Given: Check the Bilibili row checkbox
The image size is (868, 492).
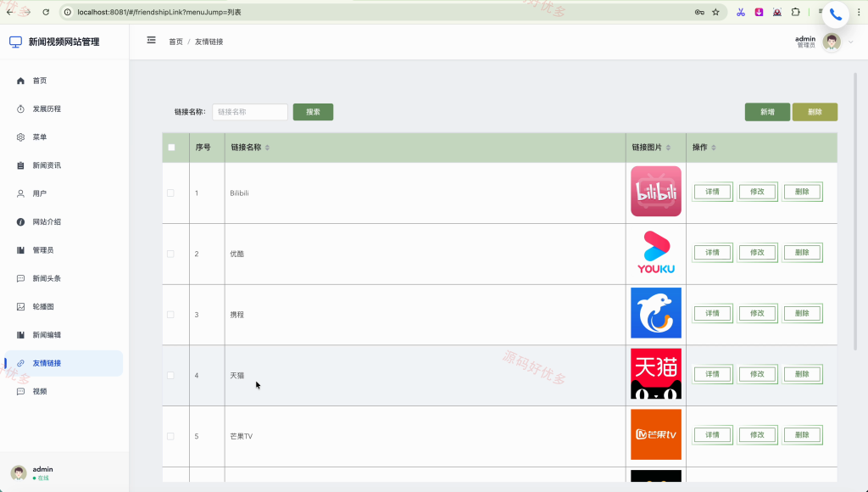Looking at the screenshot, I should [170, 193].
